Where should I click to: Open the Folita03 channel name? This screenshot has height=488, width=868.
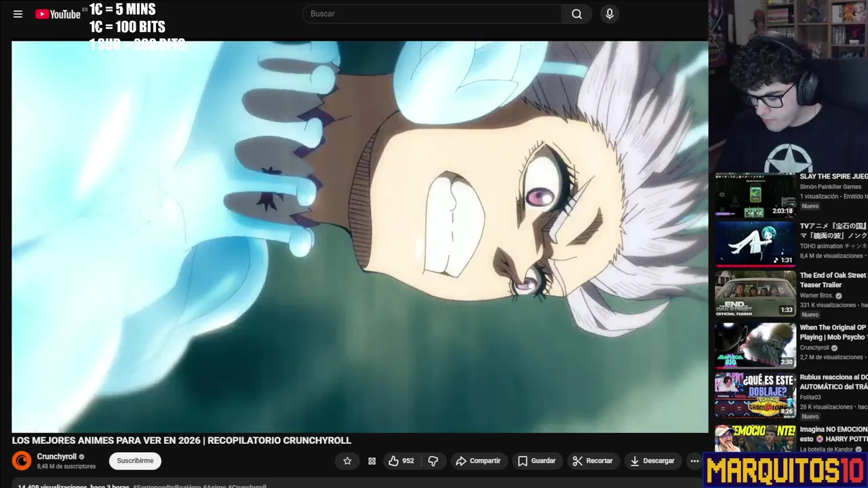tap(810, 397)
